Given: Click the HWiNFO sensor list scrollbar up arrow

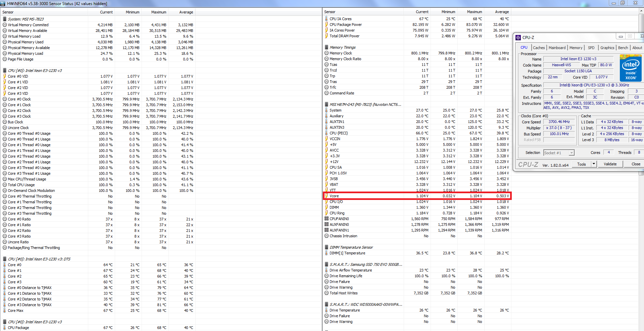Looking at the screenshot, I should (641, 11).
